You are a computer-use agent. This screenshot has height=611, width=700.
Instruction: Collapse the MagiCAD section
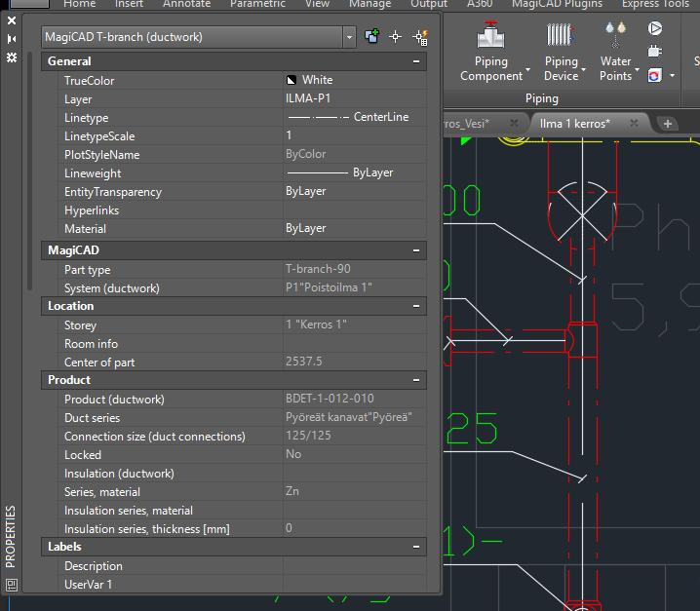(416, 250)
